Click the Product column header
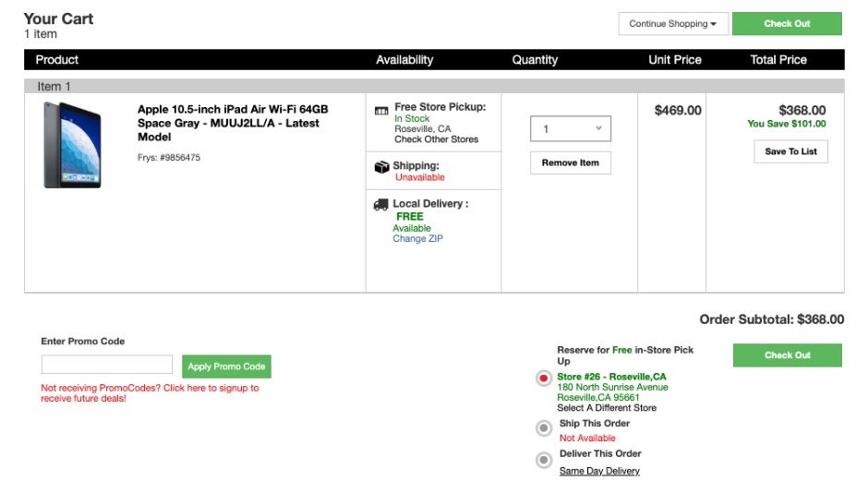Viewport: 868px width, 481px height. [x=57, y=60]
